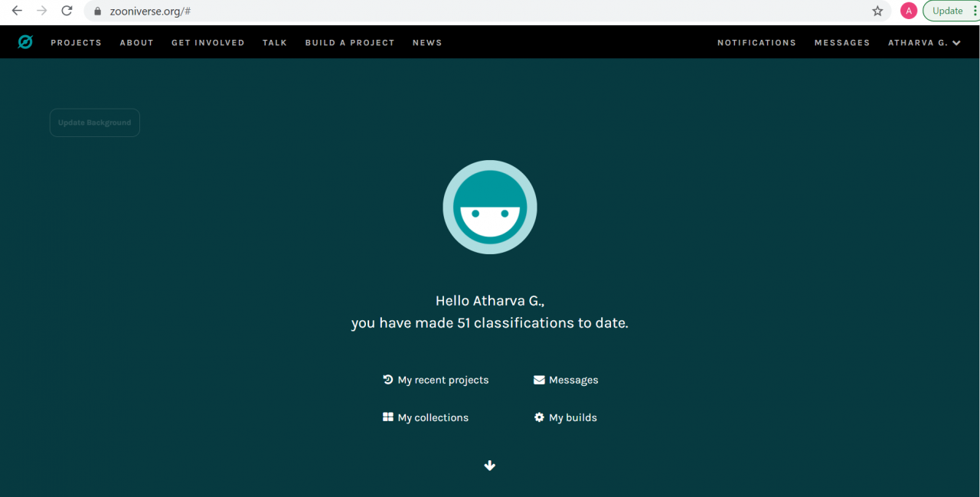Click the Zooniverse logo icon
Screen dimensions: 980x497
25,42
